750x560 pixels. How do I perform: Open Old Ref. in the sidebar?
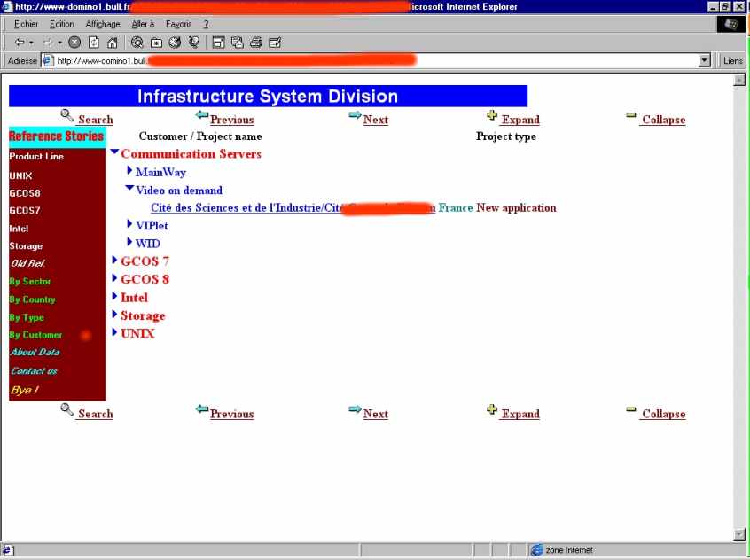pos(27,263)
